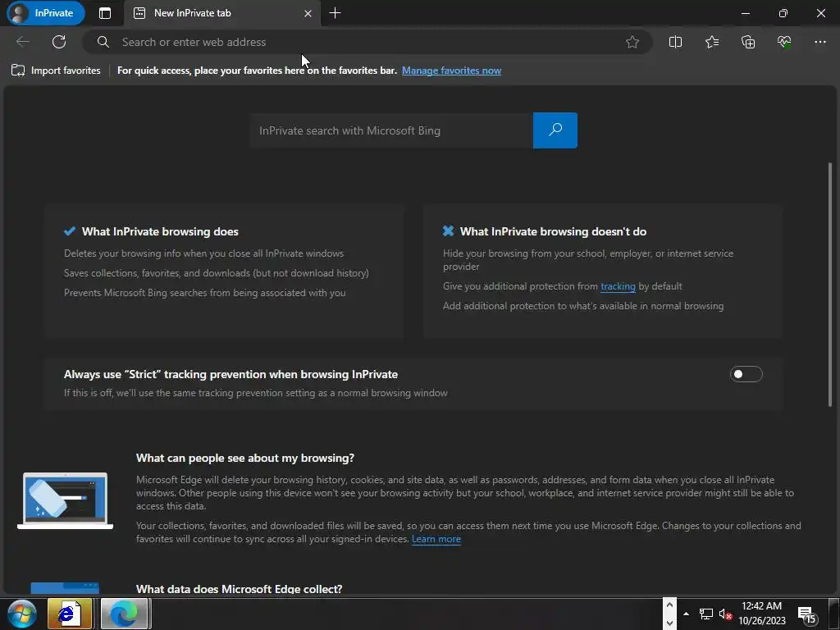Image resolution: width=840 pixels, height=630 pixels.
Task: Click the browser back arrow
Action: point(22,42)
